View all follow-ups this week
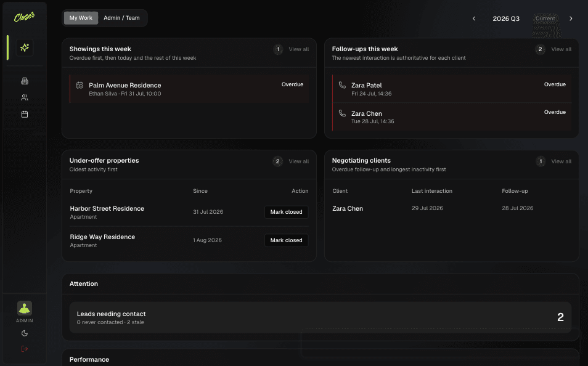 (x=561, y=49)
